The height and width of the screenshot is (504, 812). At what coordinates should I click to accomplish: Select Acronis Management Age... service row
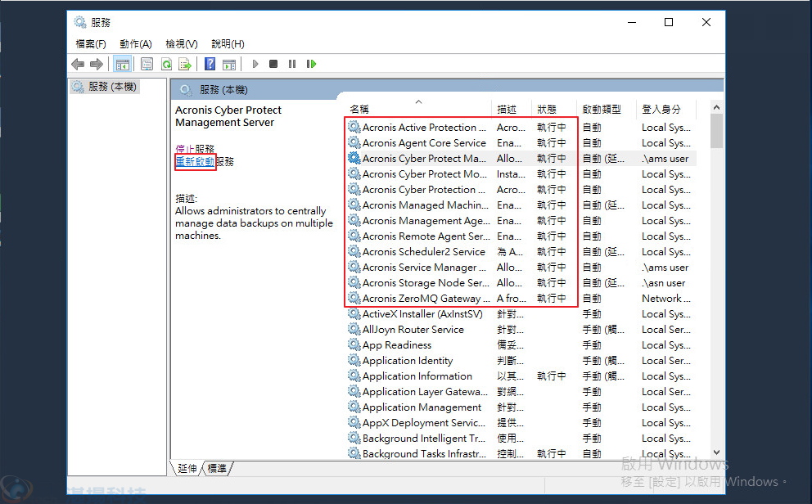521,220
